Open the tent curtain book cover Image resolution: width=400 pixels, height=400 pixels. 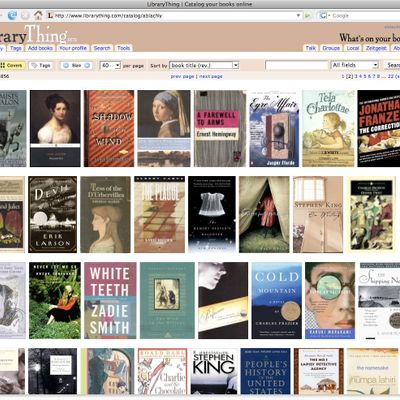(x=264, y=215)
